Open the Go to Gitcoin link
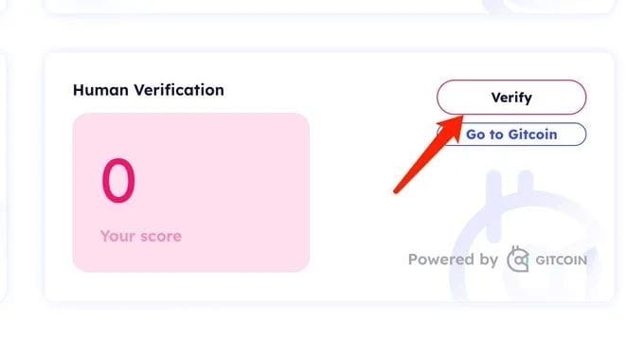Screen dimensions: 644x359 511,135
